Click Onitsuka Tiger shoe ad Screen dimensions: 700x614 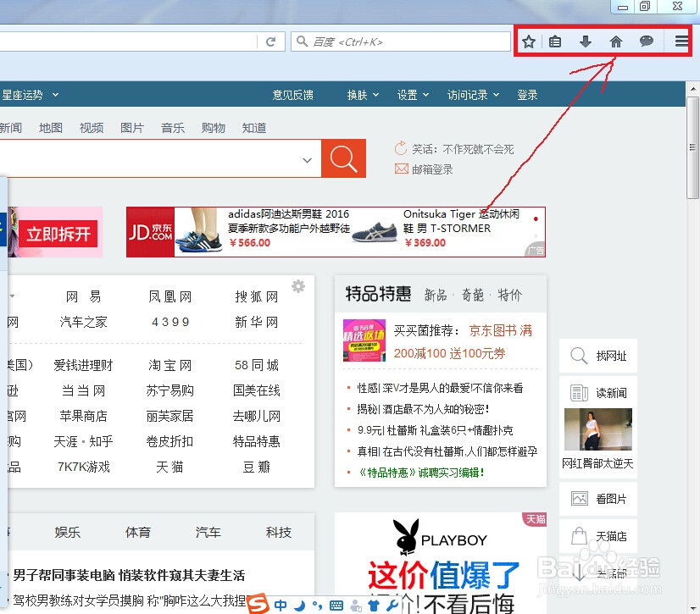[436, 232]
